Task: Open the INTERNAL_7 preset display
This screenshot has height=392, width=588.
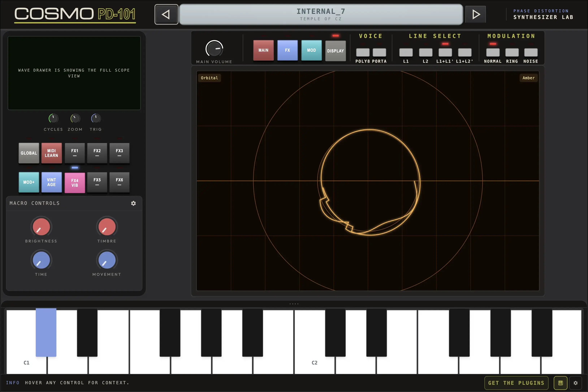Action: (321, 14)
